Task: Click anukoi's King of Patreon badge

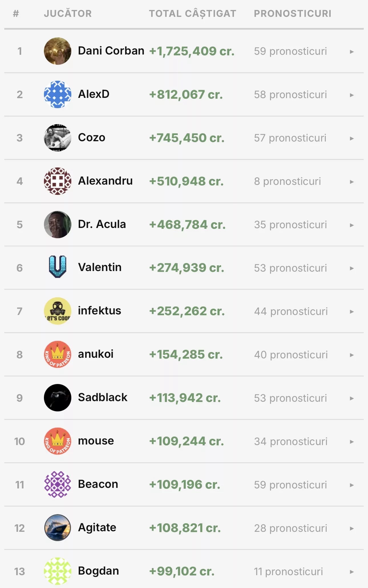Action: click(x=58, y=354)
